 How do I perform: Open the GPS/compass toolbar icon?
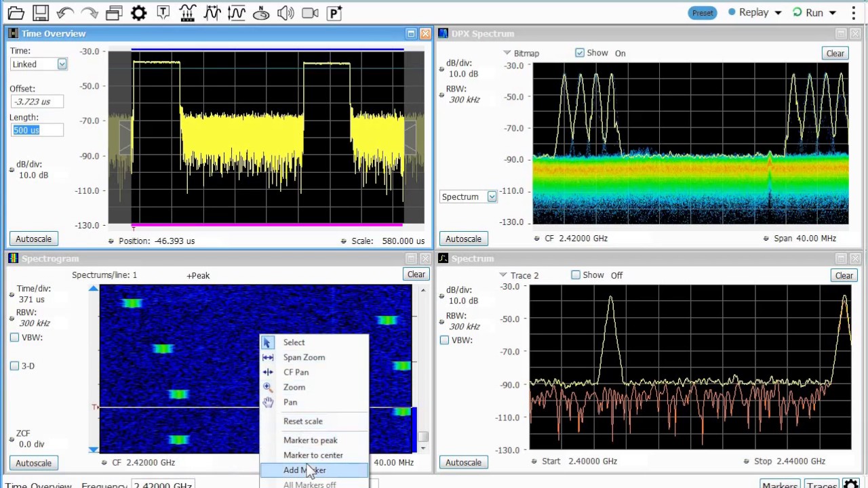[x=261, y=12]
